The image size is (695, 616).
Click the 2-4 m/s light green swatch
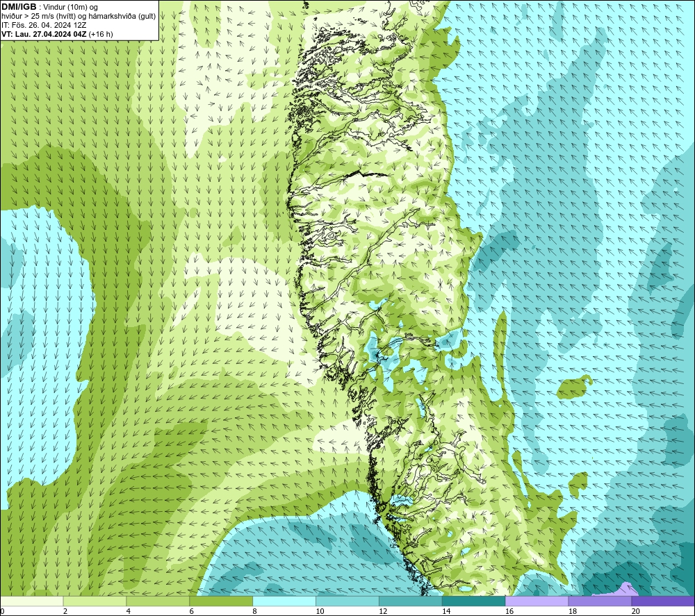click(x=95, y=601)
